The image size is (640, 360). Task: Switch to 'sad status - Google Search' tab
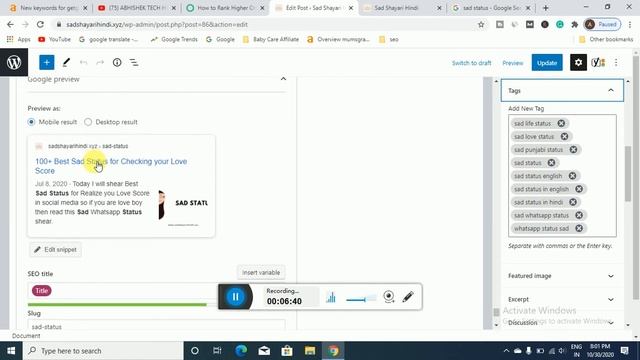coord(491,8)
